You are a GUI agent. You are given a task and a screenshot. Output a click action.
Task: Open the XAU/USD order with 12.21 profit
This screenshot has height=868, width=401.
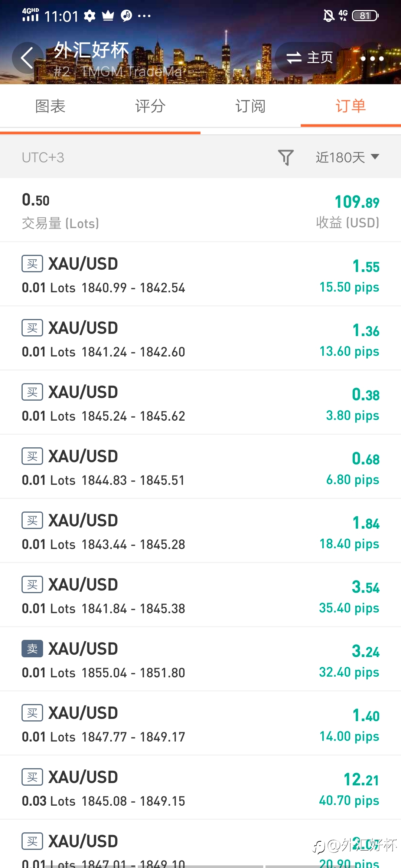click(200, 787)
